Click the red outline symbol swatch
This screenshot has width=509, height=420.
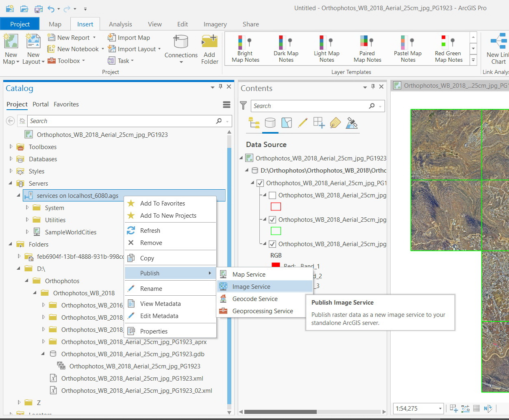[276, 207]
